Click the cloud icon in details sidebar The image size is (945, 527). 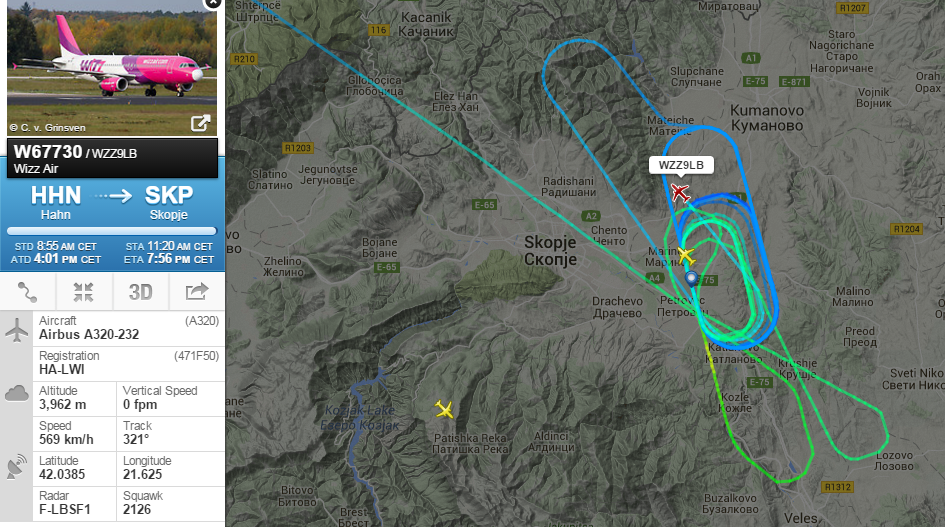pos(17,394)
